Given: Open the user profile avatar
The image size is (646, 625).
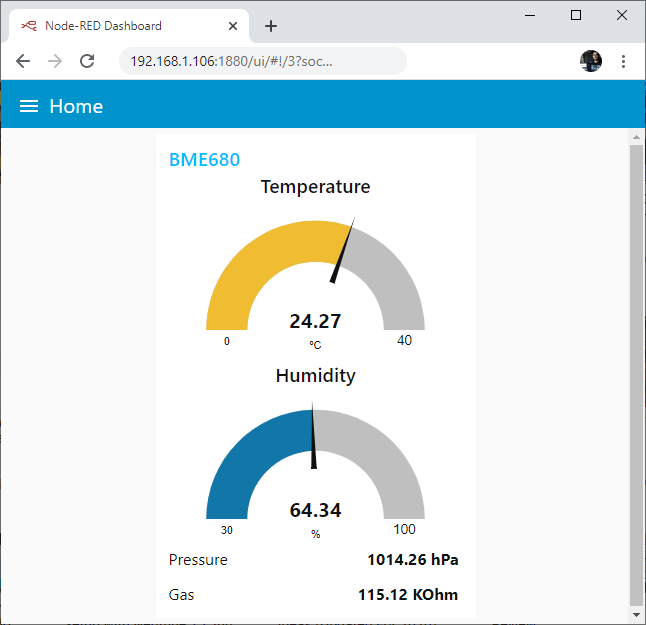Looking at the screenshot, I should pos(591,61).
